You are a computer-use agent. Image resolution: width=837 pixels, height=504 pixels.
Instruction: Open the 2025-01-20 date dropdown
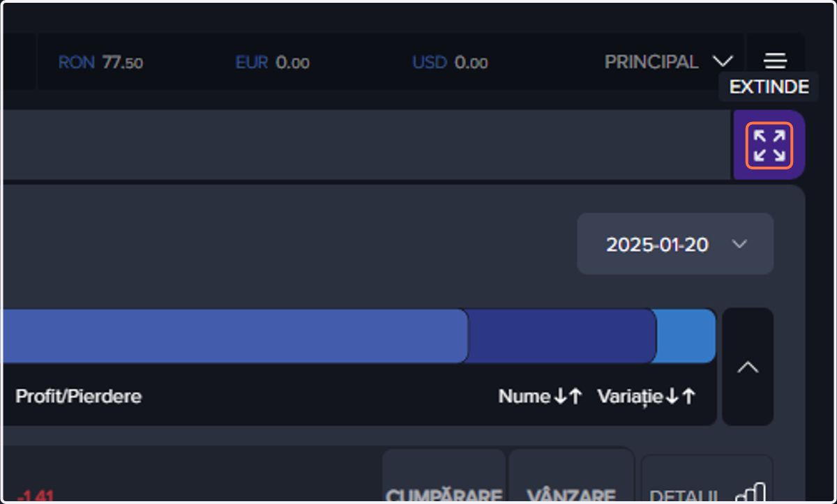click(675, 244)
